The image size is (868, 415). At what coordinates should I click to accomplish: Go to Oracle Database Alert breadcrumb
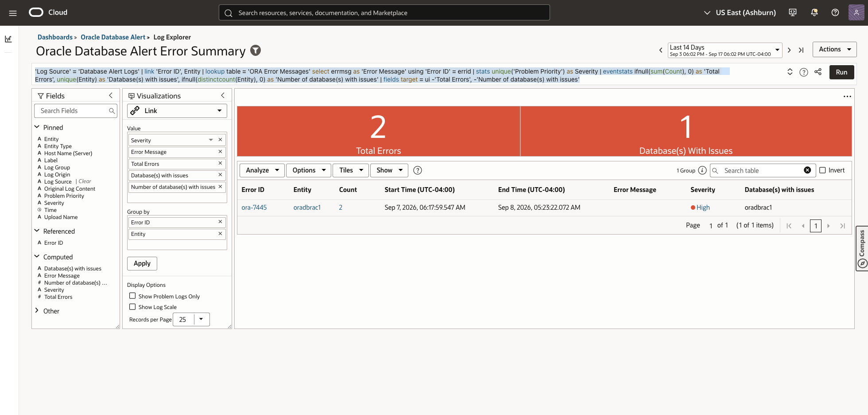(x=113, y=37)
